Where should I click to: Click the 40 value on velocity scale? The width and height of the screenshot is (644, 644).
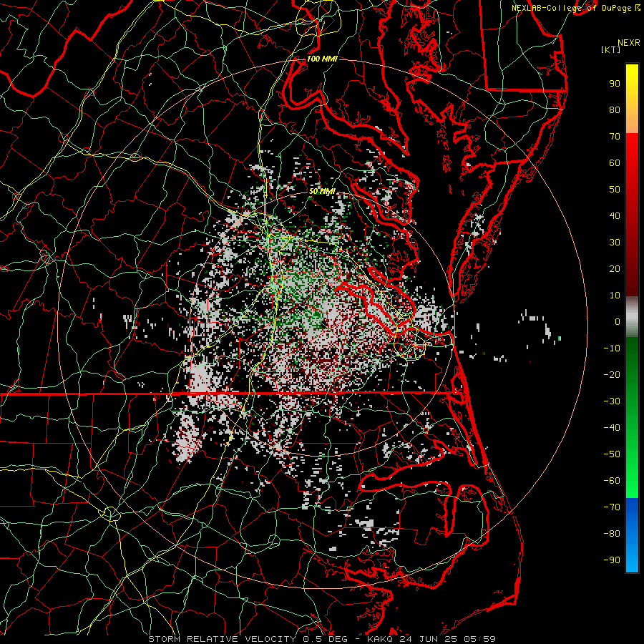[x=615, y=215]
